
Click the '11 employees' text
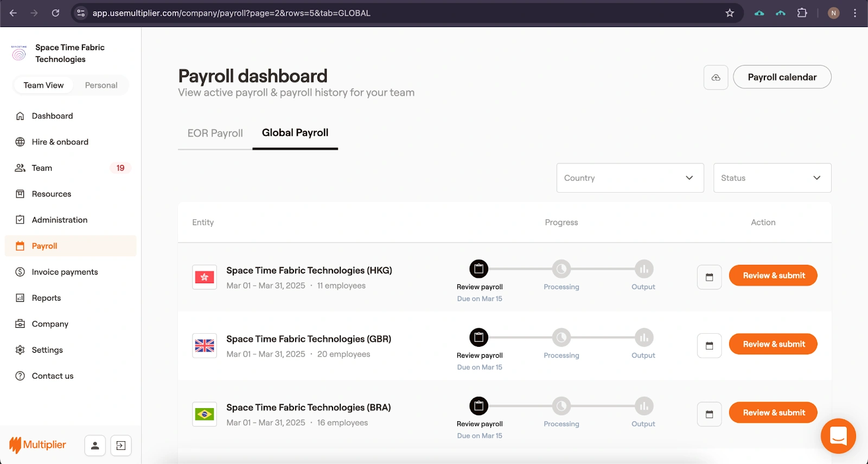pyautogui.click(x=341, y=286)
